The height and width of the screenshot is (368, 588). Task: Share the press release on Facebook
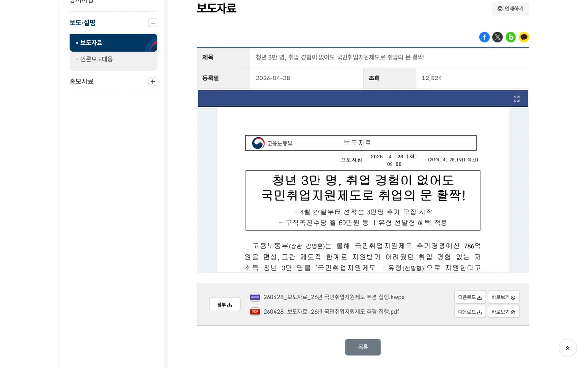484,37
